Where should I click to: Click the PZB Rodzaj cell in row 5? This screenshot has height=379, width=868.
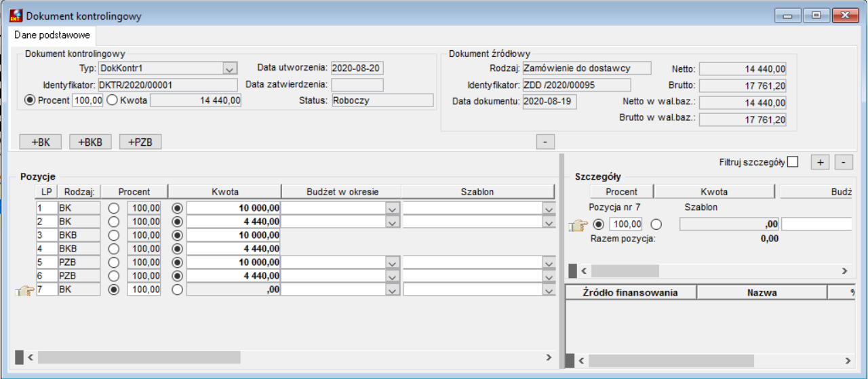(79, 262)
